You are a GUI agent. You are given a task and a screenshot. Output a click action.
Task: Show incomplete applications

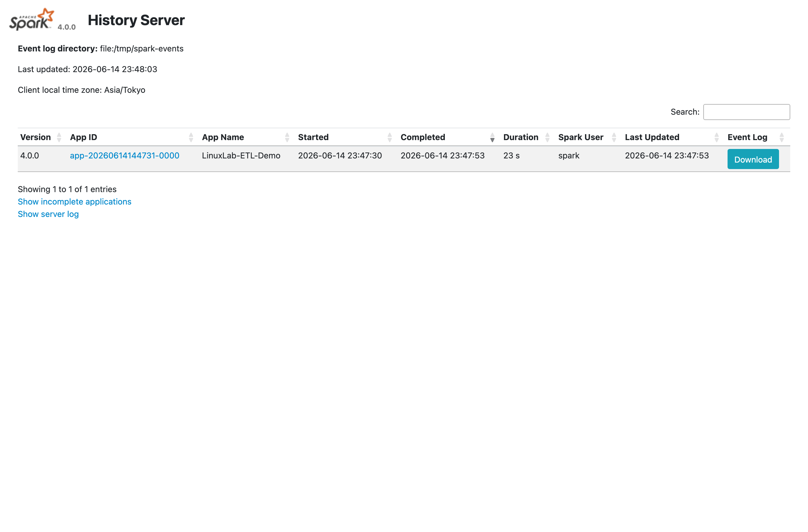click(74, 202)
